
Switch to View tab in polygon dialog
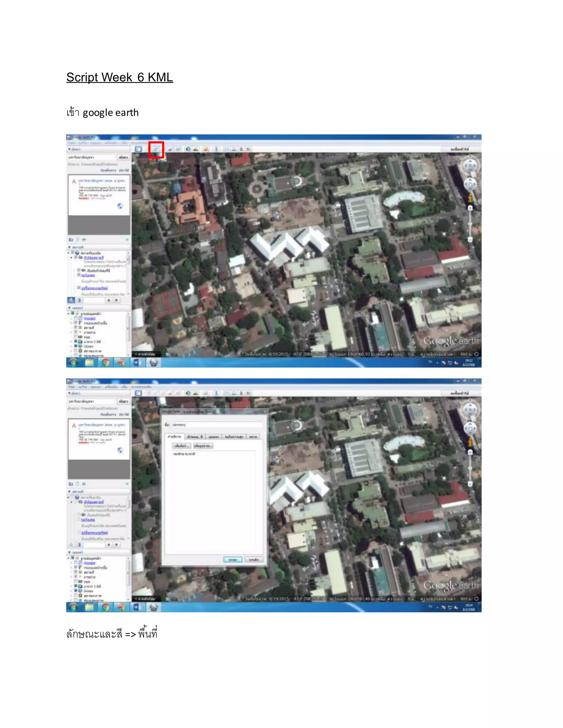[x=213, y=437]
